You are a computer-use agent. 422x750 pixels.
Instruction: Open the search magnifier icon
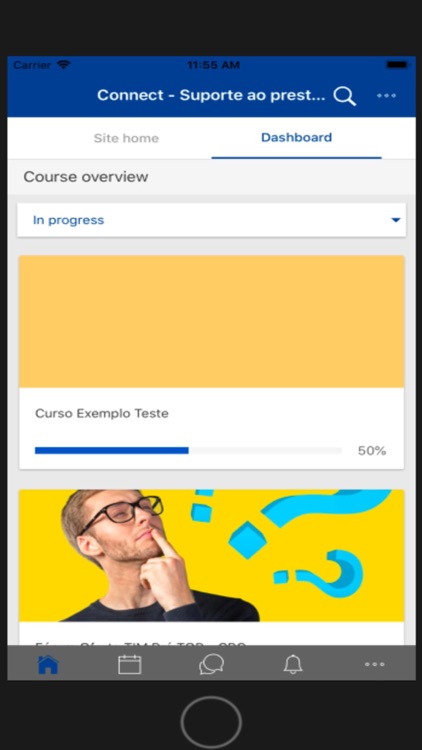point(344,96)
